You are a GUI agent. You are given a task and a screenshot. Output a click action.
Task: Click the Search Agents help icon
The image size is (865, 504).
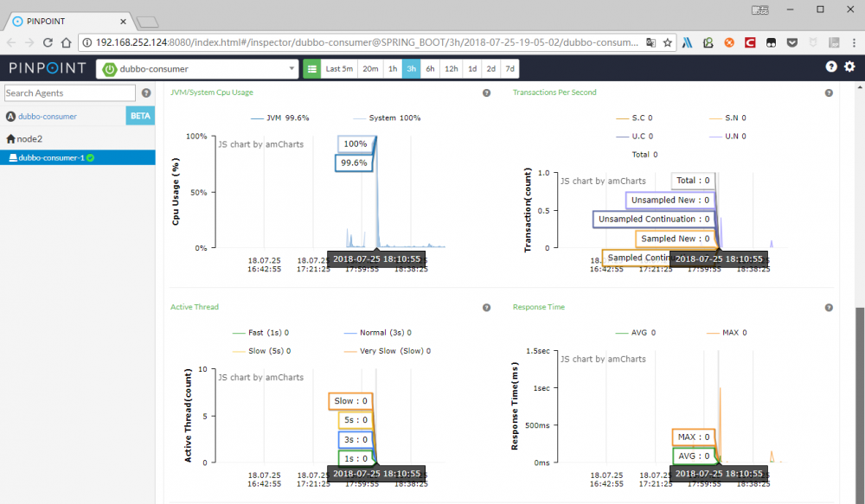146,93
